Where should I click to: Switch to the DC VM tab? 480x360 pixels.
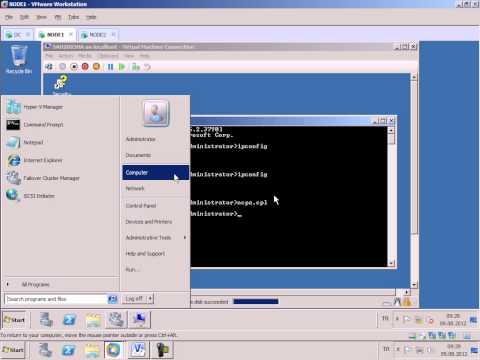coord(18,35)
